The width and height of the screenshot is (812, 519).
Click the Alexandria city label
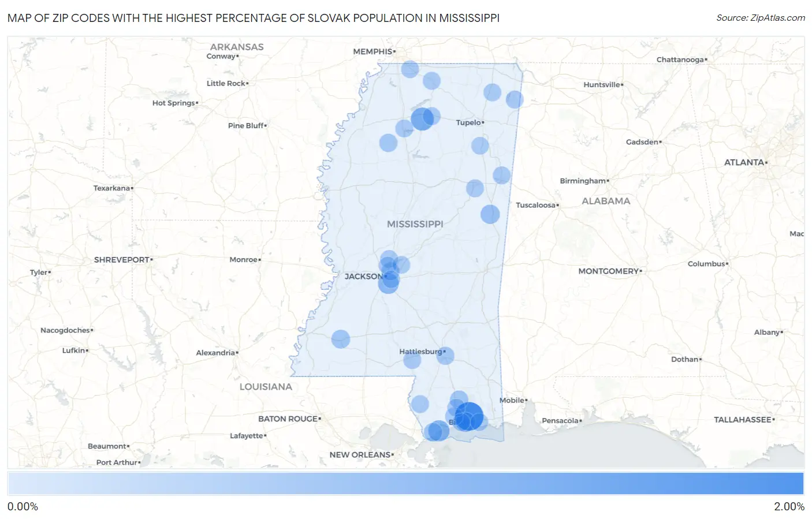[215, 353]
